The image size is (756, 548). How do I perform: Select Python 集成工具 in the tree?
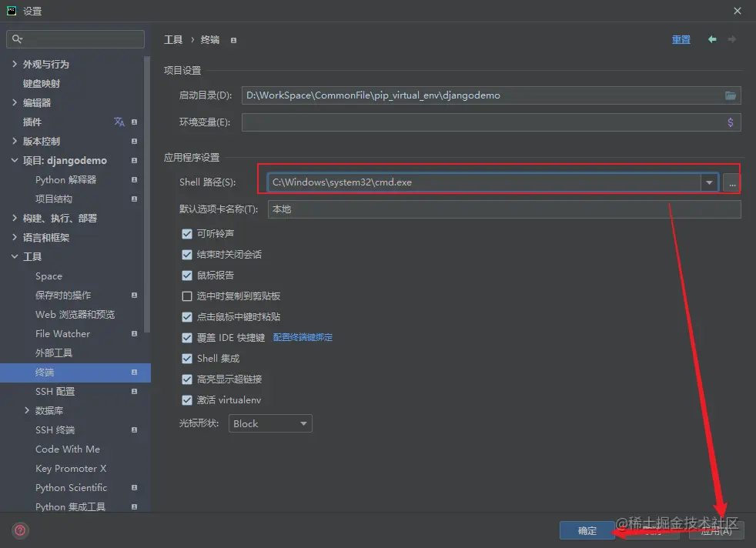[70, 507]
